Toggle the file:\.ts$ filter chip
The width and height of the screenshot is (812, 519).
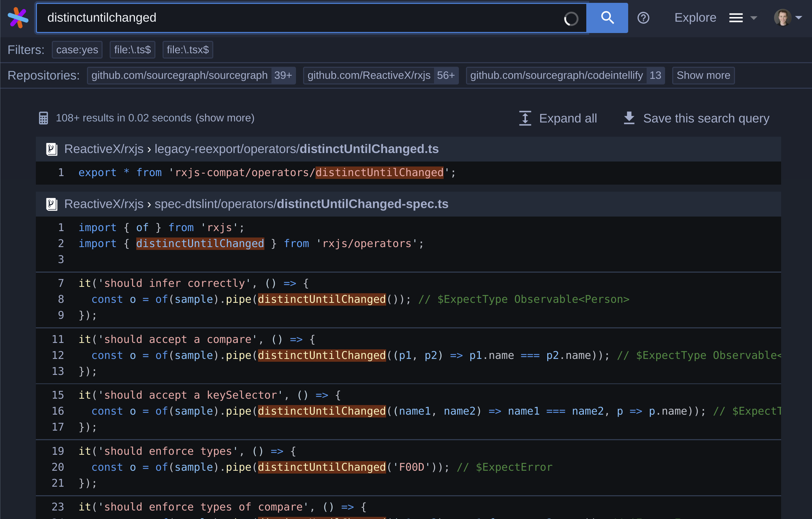coord(132,50)
